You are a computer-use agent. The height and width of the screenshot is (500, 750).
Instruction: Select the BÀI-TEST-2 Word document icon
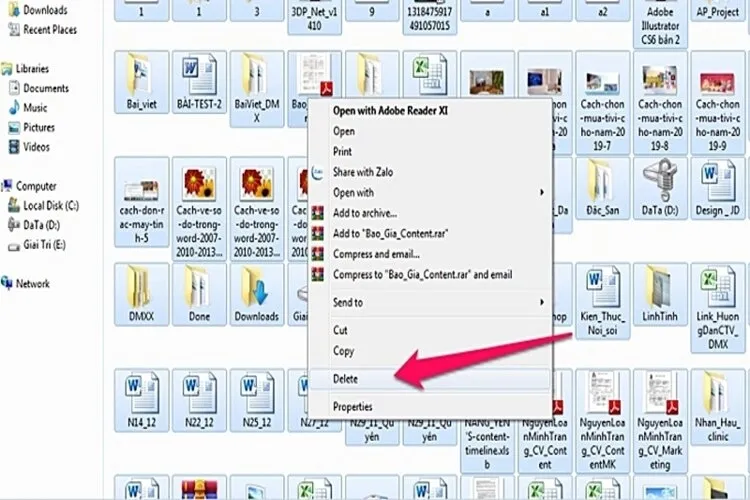tap(200, 76)
